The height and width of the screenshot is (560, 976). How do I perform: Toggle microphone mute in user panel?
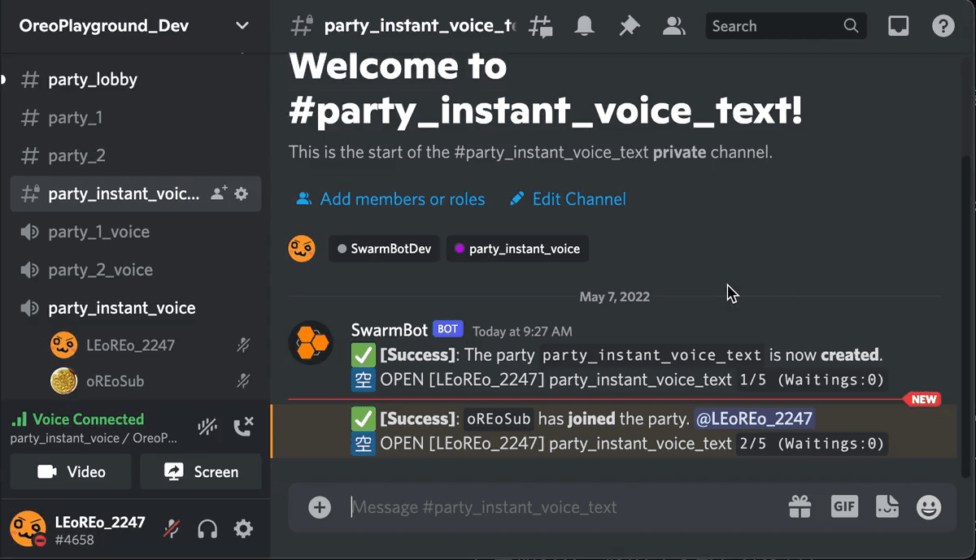(172, 529)
